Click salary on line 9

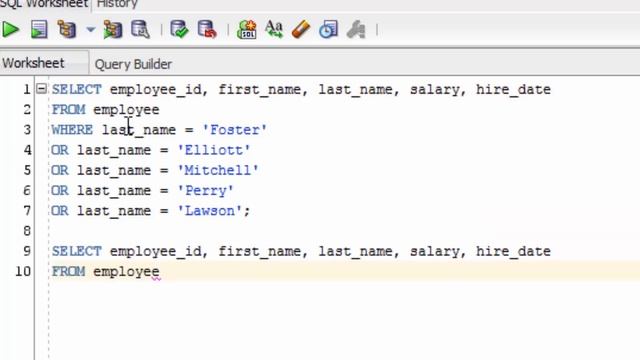(434, 251)
